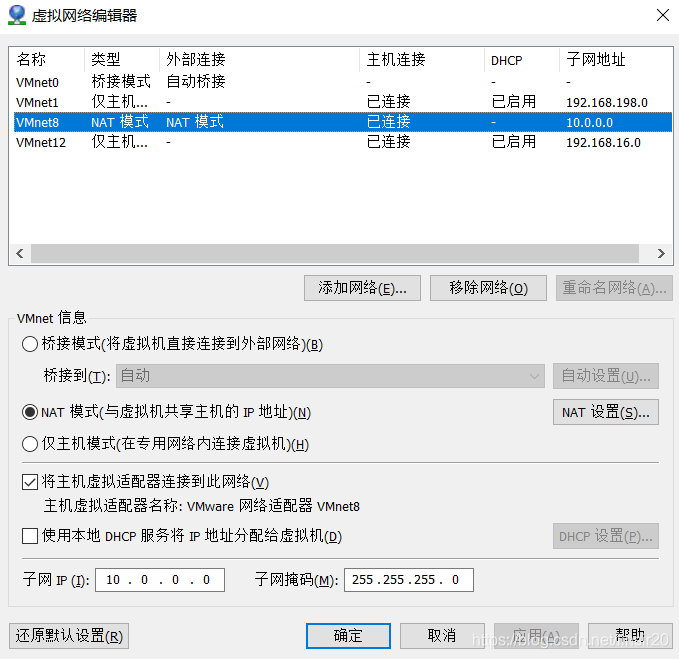Screen dimensions: 679x659
Task: Click the 添加网络(E)... button
Action: coord(362,288)
